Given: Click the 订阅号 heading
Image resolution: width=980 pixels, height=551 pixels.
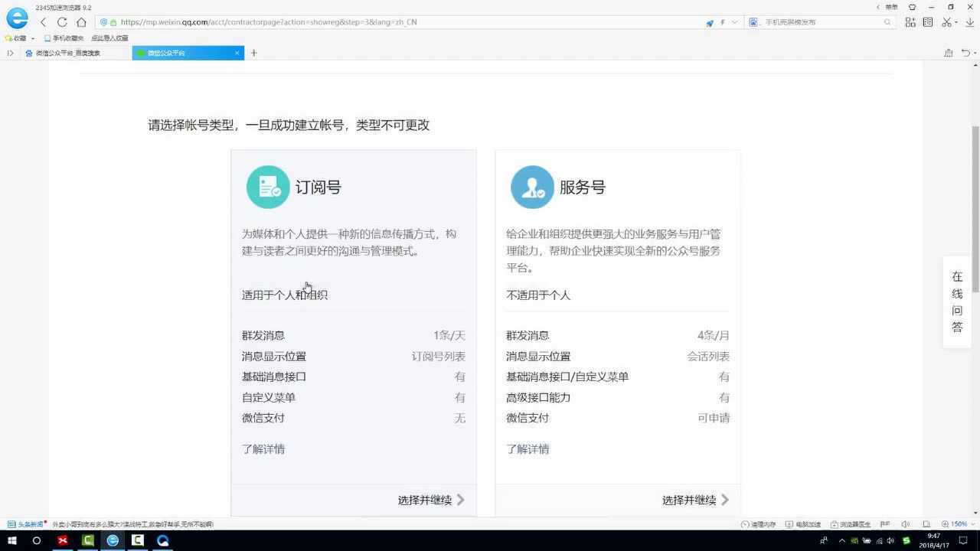Looking at the screenshot, I should [318, 187].
